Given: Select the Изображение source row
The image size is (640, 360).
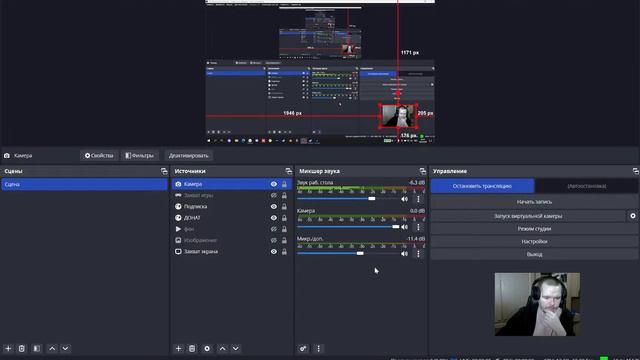Looking at the screenshot, I should pyautogui.click(x=232, y=240).
